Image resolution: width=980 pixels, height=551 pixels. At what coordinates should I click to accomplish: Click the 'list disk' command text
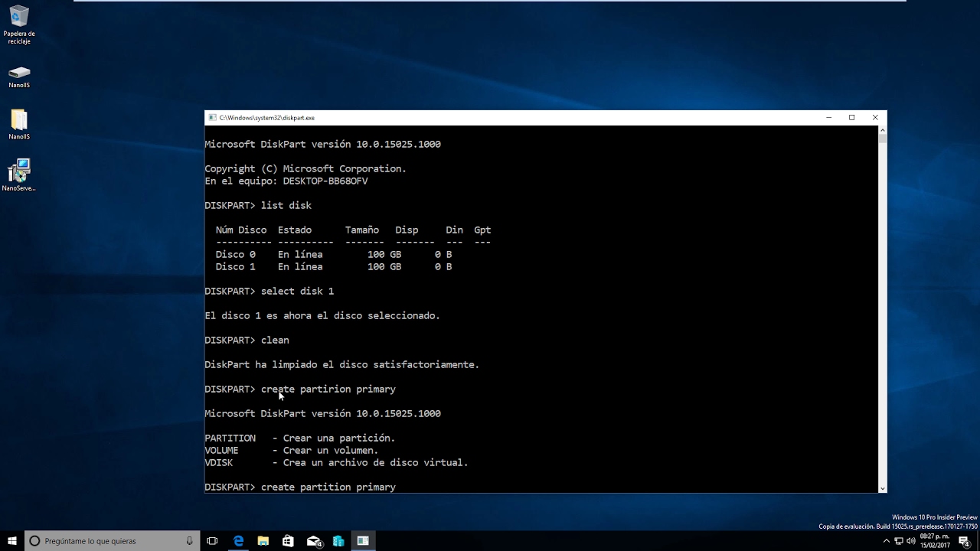(286, 206)
